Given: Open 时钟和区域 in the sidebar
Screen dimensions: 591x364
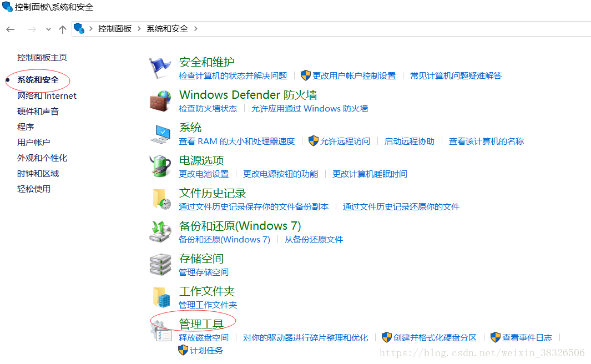Looking at the screenshot, I should (38, 173).
